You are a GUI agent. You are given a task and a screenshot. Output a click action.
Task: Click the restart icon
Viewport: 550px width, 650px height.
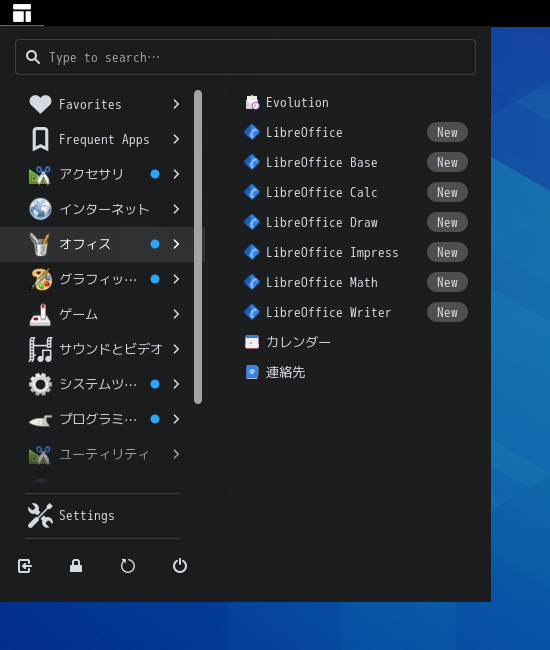click(x=128, y=566)
